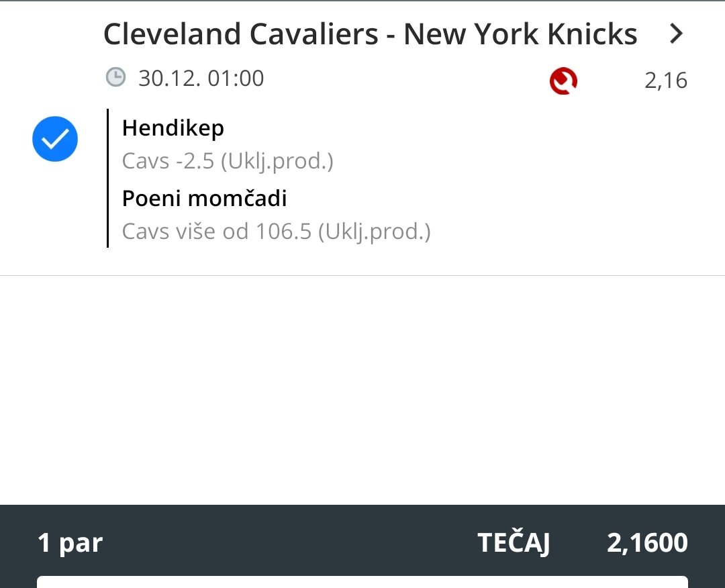Click the total odds value 2,1600
The width and height of the screenshot is (725, 588).
click(x=647, y=543)
